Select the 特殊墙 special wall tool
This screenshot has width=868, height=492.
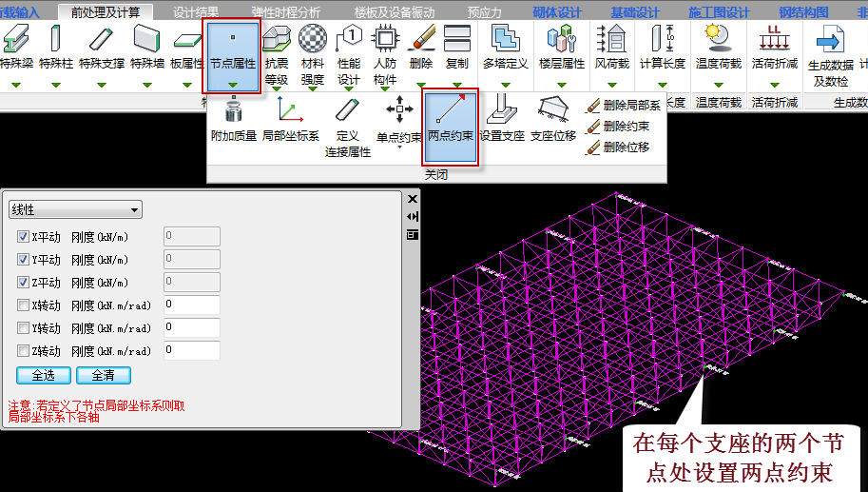[146, 48]
